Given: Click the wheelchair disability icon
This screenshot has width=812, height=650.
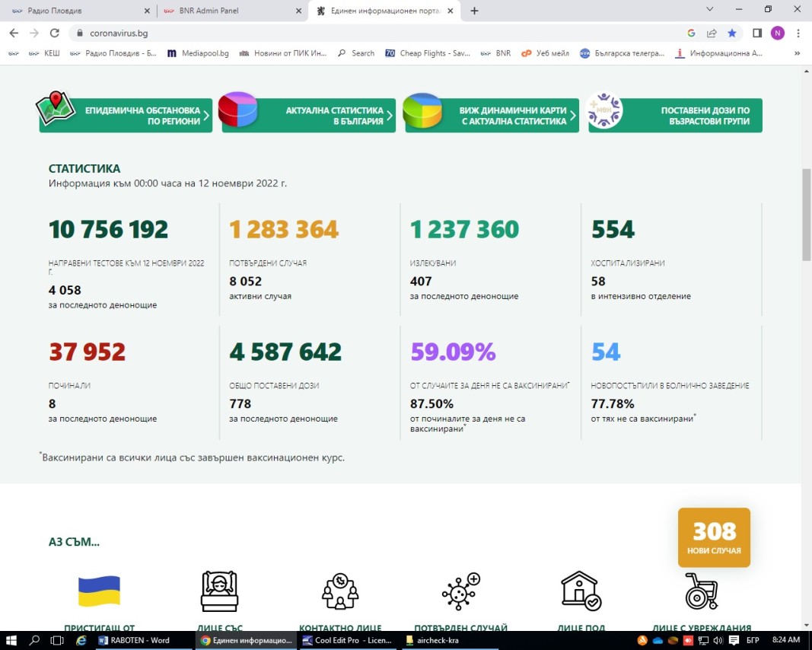Looking at the screenshot, I should [x=702, y=591].
